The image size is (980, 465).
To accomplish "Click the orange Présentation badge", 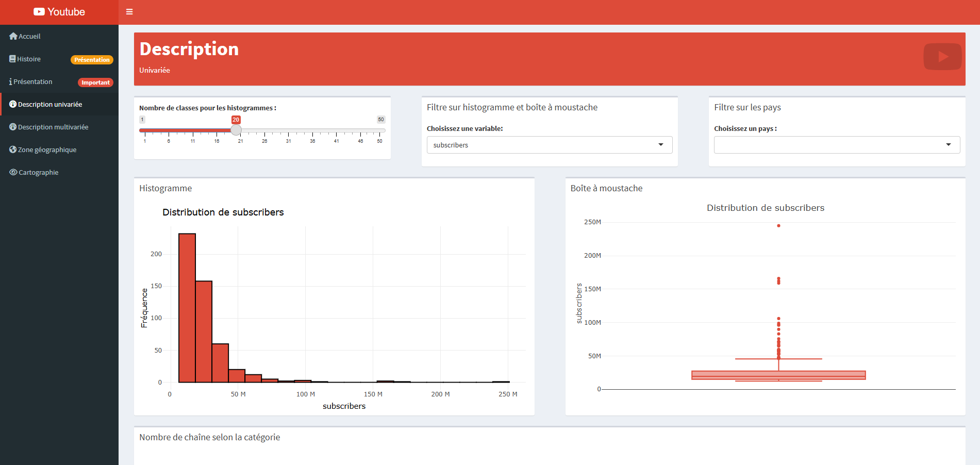I will (x=92, y=60).
